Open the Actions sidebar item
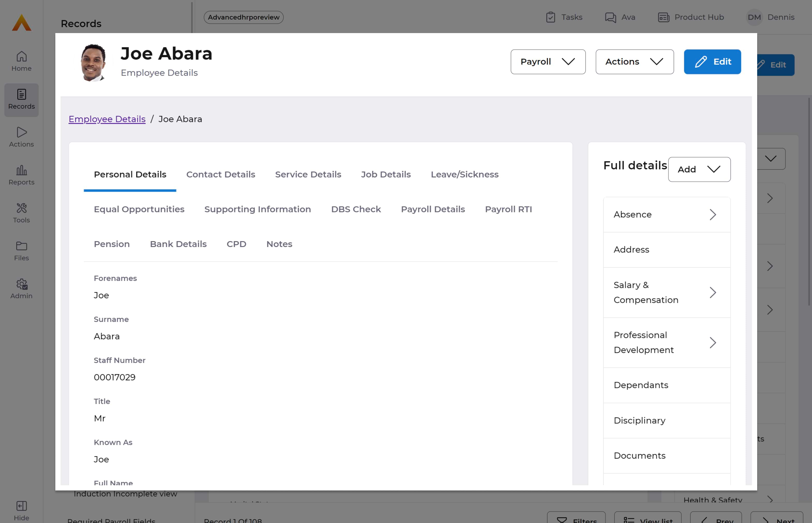 pyautogui.click(x=21, y=137)
